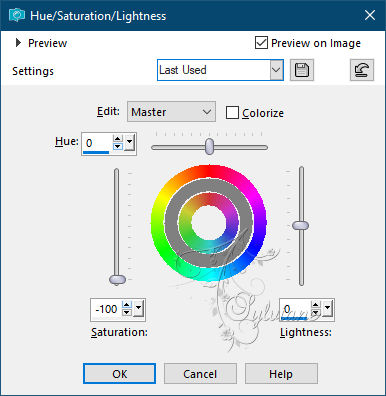The width and height of the screenshot is (386, 396).
Task: Click the OK button
Action: [119, 374]
